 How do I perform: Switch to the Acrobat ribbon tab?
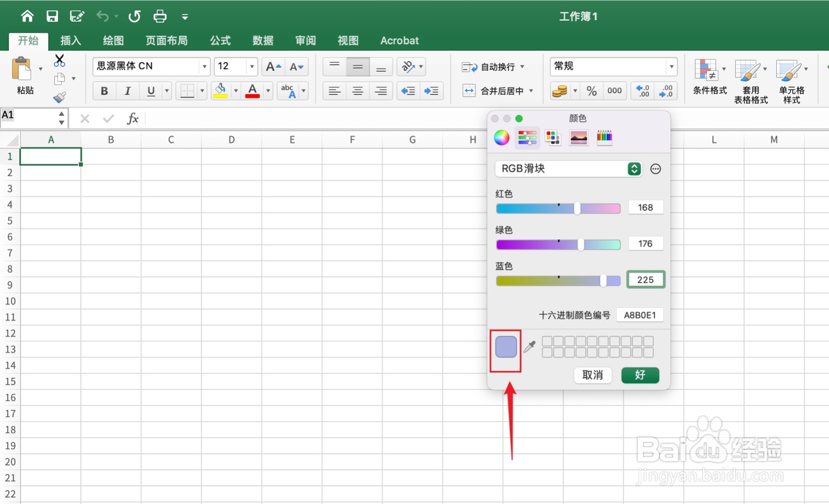pos(399,40)
